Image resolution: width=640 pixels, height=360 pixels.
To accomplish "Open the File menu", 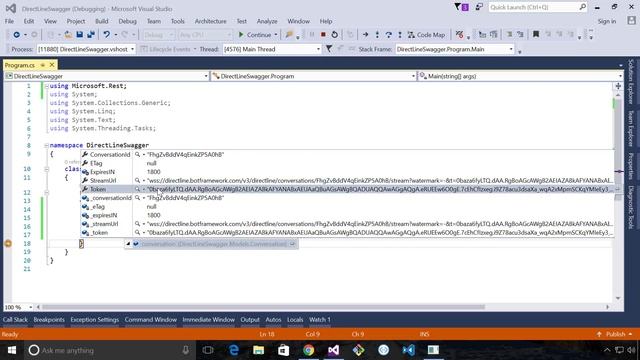I will tap(9, 21).
